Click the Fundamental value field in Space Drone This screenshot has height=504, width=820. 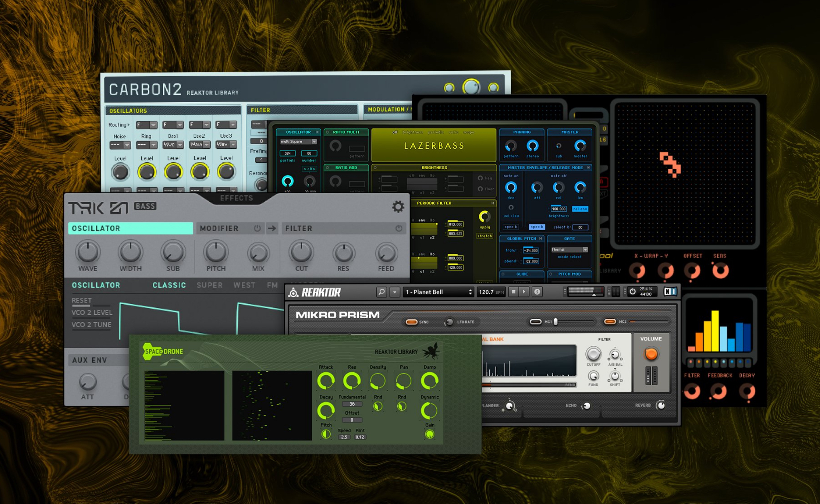352,404
